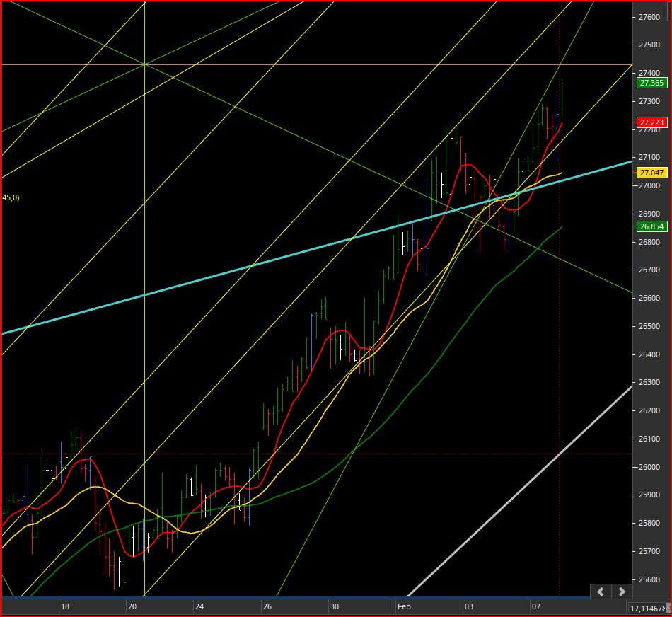Click the 25800 price axis label
The height and width of the screenshot is (617, 672).
[x=649, y=523]
